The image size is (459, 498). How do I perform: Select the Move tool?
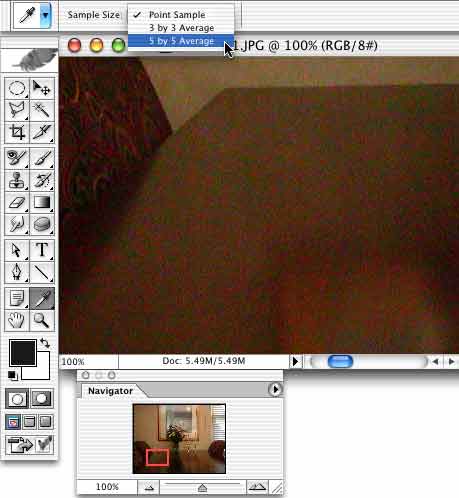pyautogui.click(x=42, y=89)
